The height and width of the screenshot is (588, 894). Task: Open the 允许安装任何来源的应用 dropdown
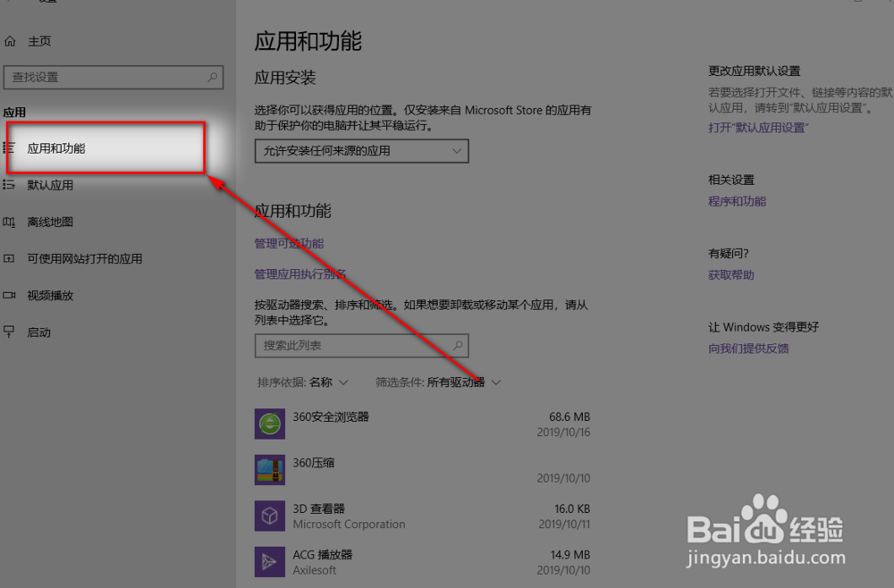tap(361, 151)
